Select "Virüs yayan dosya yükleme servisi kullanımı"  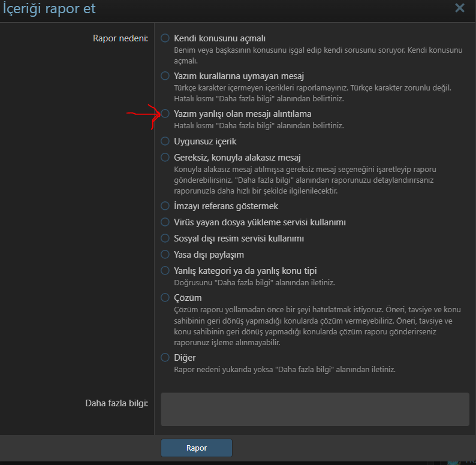(165, 222)
